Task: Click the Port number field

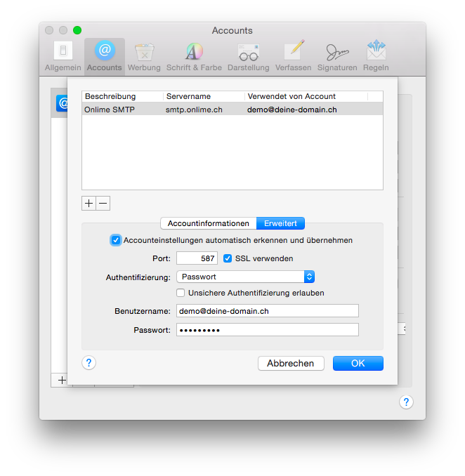Action: (197, 258)
